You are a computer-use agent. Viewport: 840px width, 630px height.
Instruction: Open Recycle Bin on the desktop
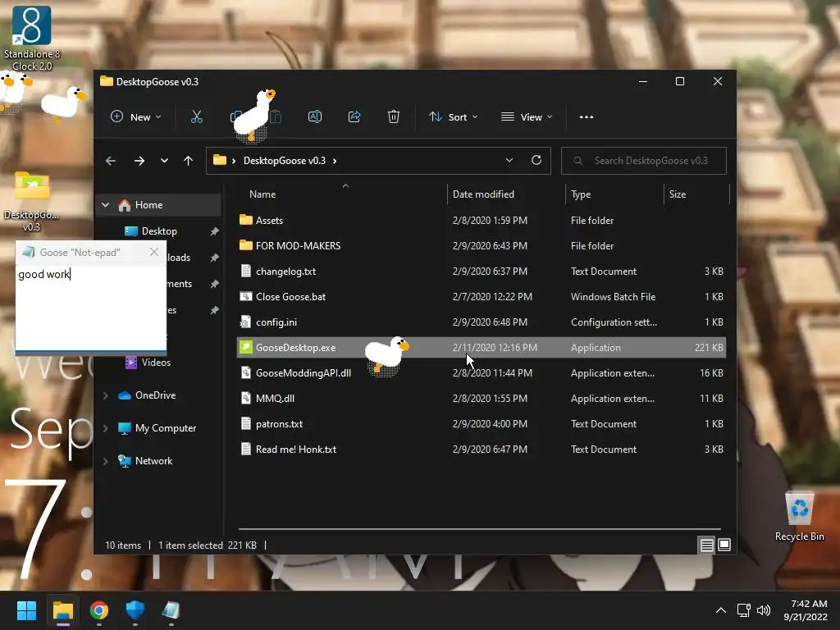(x=799, y=516)
